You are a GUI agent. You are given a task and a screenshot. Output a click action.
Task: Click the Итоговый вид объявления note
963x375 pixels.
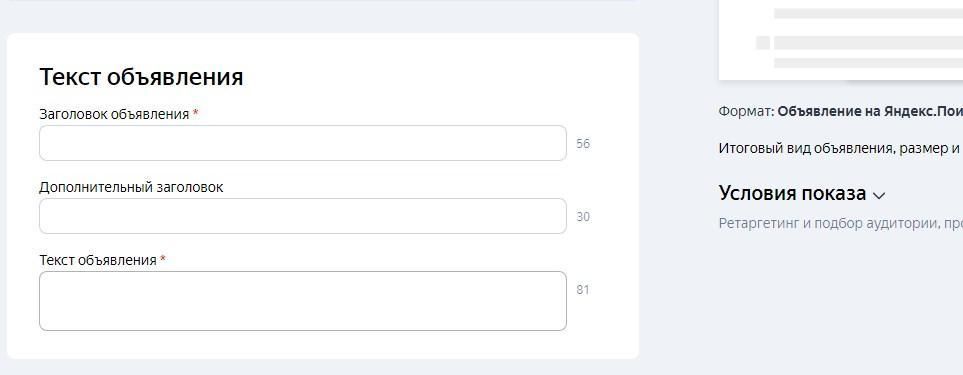[841, 148]
